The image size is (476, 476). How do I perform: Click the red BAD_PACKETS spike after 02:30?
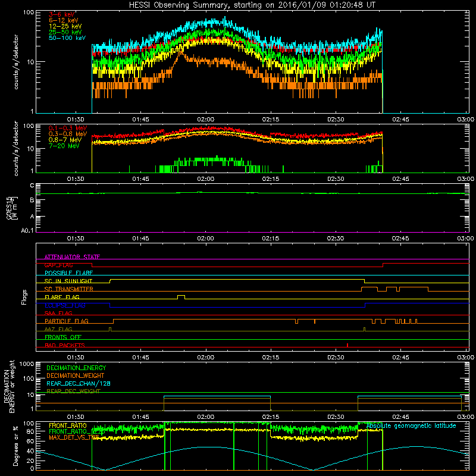347,345
